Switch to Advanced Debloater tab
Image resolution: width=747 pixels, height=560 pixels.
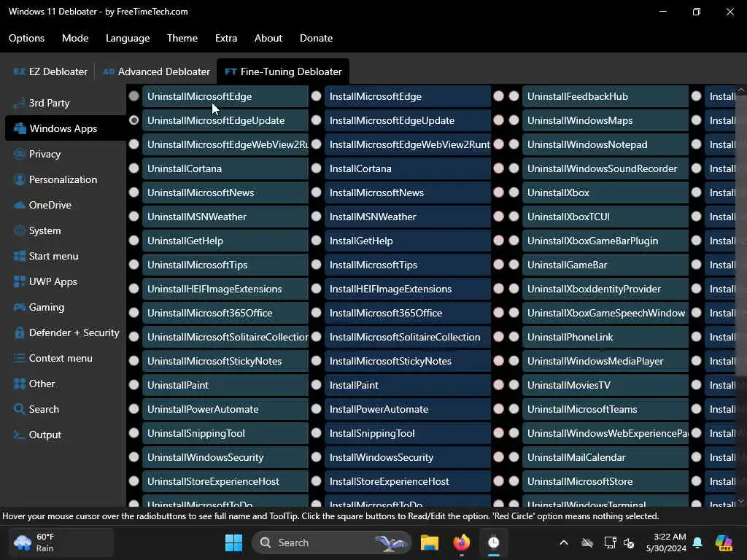coord(156,71)
